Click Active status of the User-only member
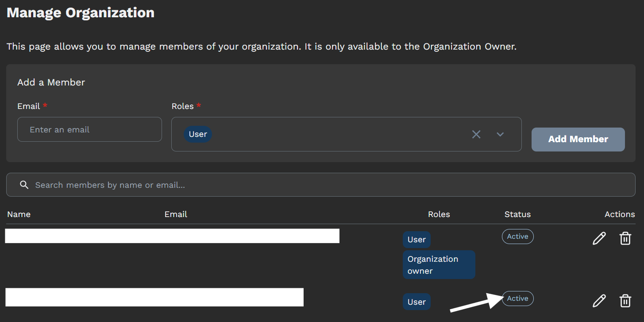Screen dimensions: 644x322 [517, 299]
